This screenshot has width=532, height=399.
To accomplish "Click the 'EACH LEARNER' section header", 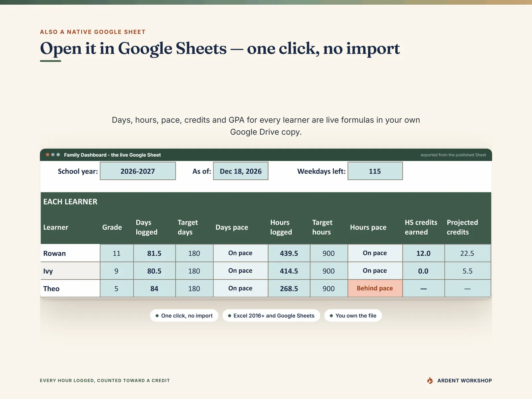I will [70, 202].
